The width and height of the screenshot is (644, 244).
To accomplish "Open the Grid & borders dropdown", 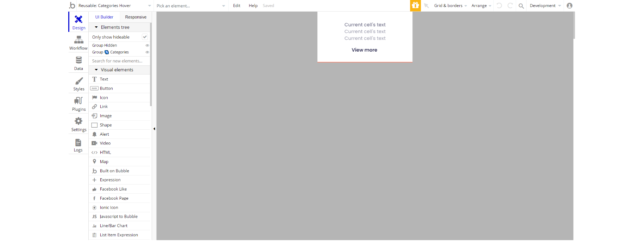I will pos(450,6).
